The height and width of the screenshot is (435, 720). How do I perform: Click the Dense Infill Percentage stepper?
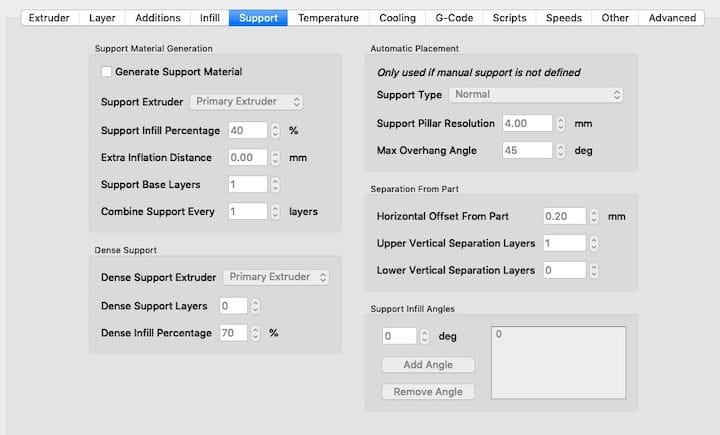[254, 333]
